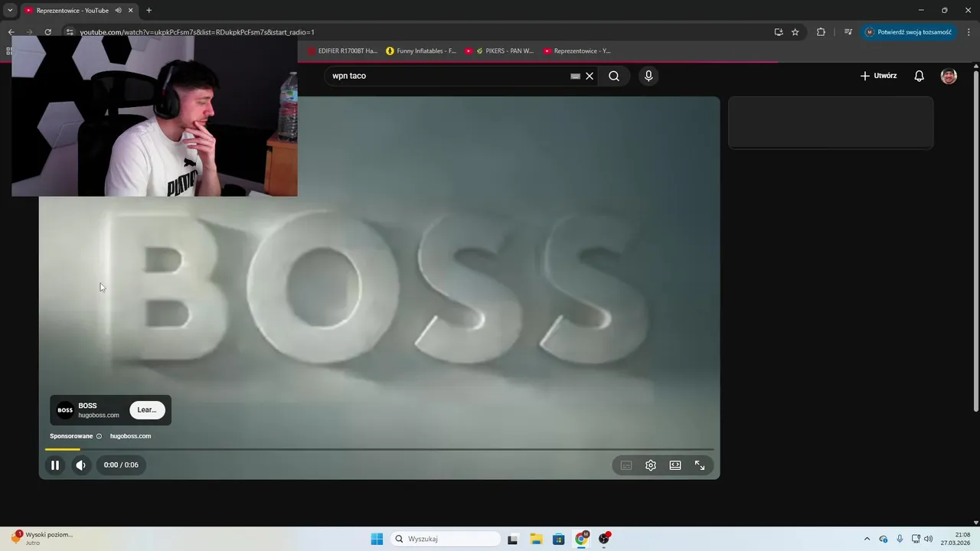Click the ad progress bar
Screen dimensions: 980x551
(379, 449)
